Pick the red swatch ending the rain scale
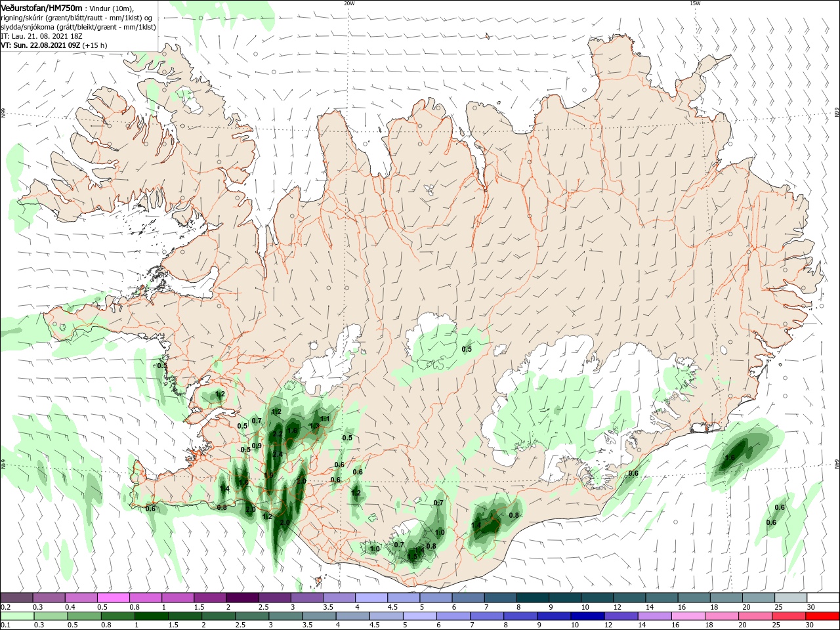The image size is (840, 630). tap(822, 616)
